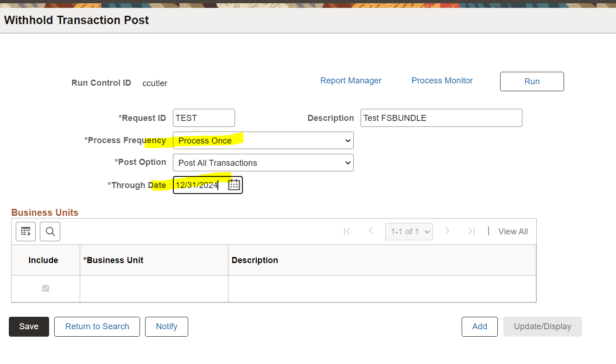Click the Add button
This screenshot has width=616, height=364.
point(479,326)
